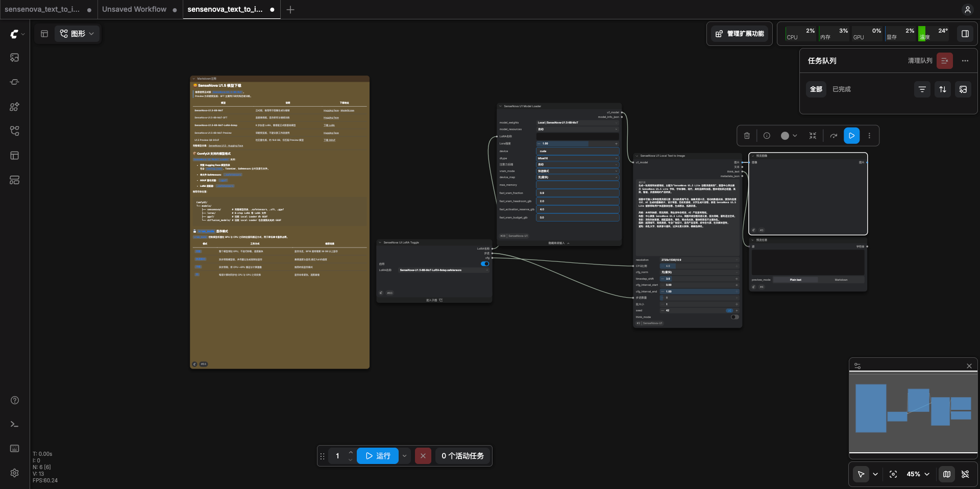Screen dimensions: 980x489
Task: Open the vram_mode dropdown
Action: (578, 171)
